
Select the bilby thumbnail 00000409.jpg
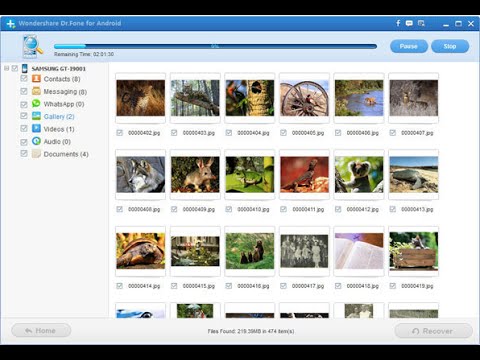tap(195, 175)
